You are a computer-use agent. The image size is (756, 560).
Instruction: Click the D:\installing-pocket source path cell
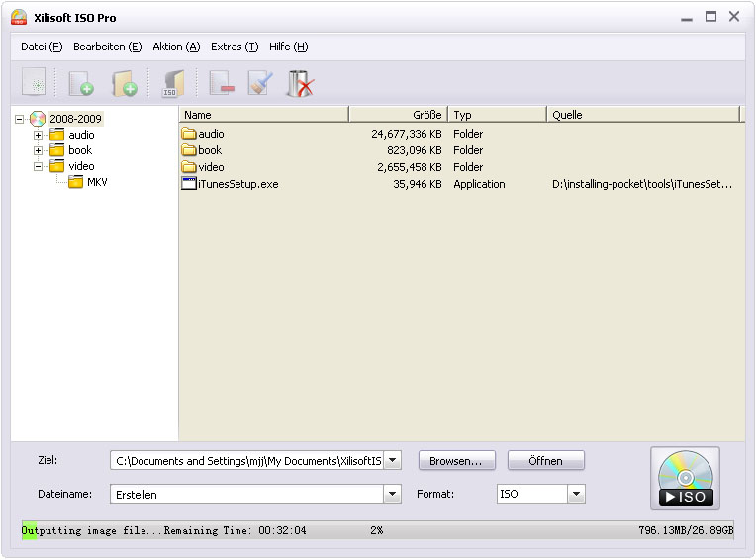coord(642,184)
